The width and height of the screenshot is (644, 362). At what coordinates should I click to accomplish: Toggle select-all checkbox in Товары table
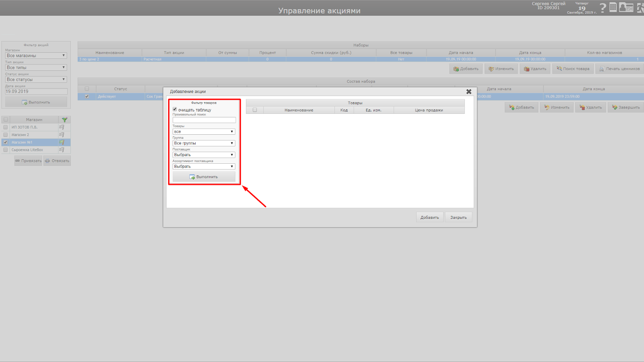[x=255, y=110]
